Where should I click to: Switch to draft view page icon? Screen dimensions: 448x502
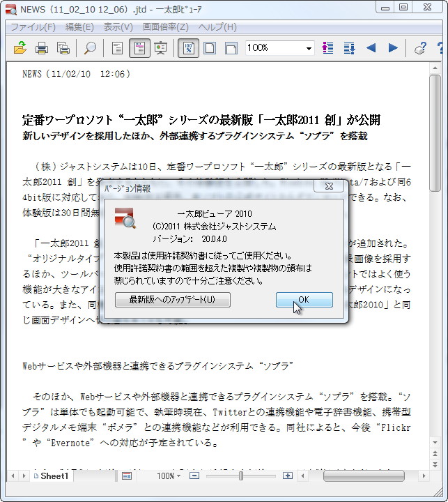click(x=118, y=48)
